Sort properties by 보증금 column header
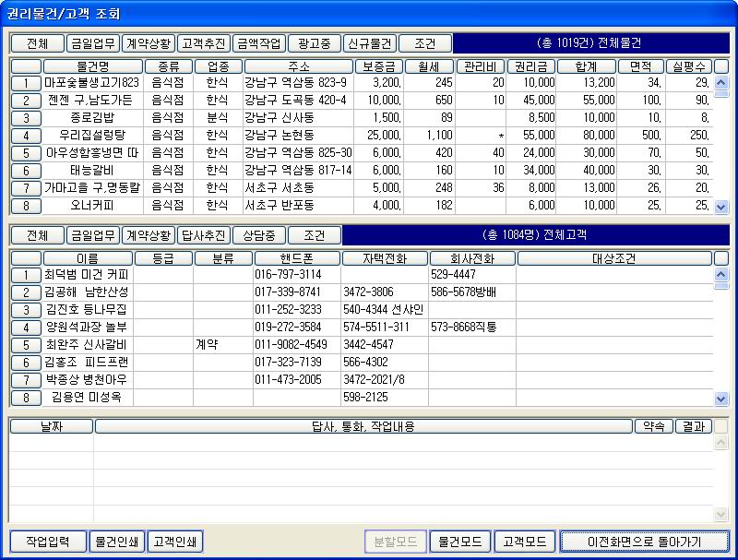 [x=379, y=66]
